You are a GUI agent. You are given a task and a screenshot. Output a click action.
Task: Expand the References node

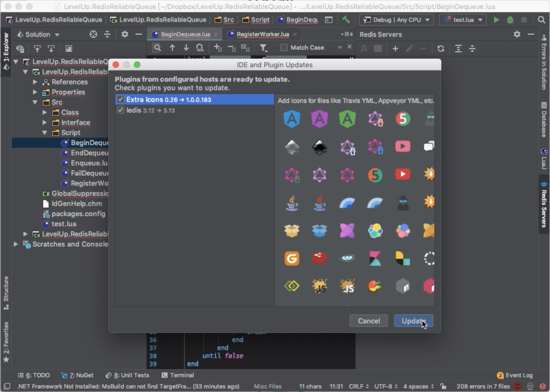click(x=35, y=82)
